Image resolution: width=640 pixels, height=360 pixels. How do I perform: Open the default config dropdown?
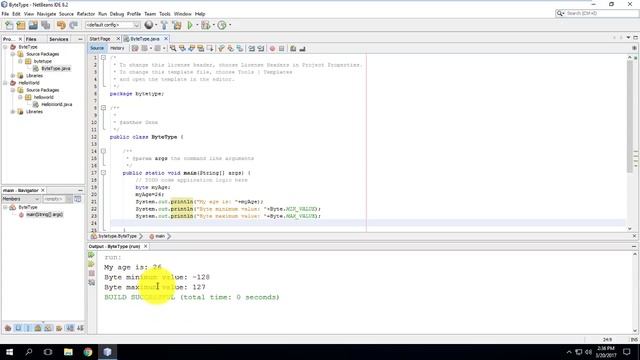113,25
